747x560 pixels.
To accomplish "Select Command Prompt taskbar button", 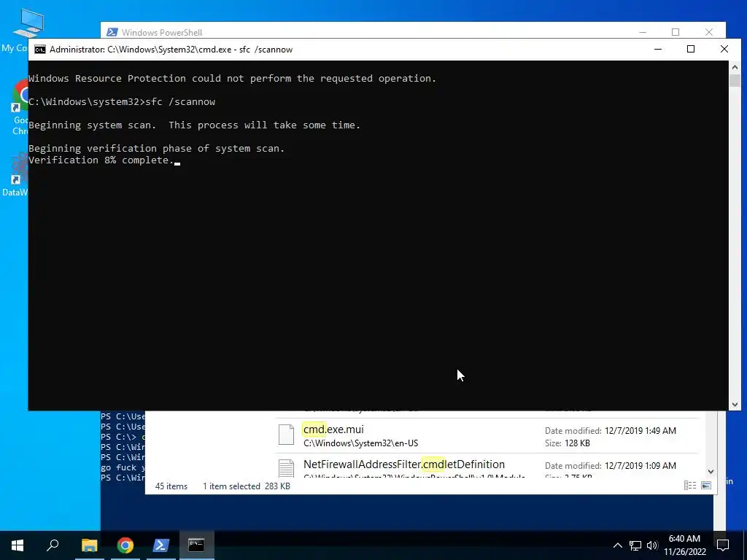I will (x=196, y=545).
